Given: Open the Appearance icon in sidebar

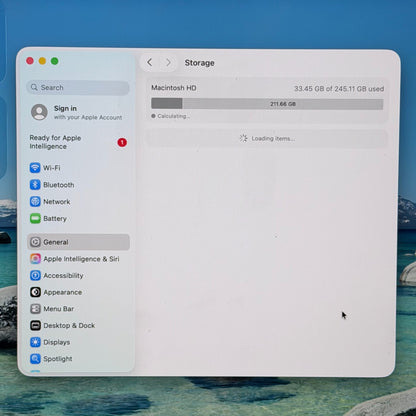Looking at the screenshot, I should pyautogui.click(x=35, y=292).
